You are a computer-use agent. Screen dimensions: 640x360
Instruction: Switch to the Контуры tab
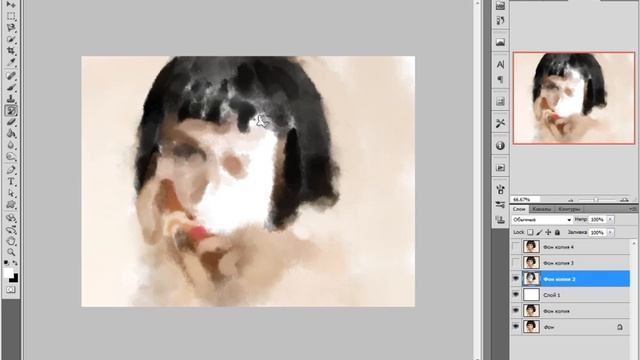[569, 209]
